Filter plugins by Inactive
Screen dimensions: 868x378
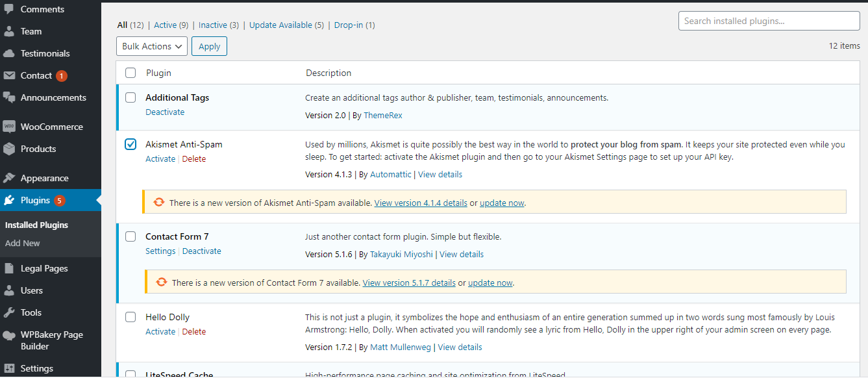[213, 25]
